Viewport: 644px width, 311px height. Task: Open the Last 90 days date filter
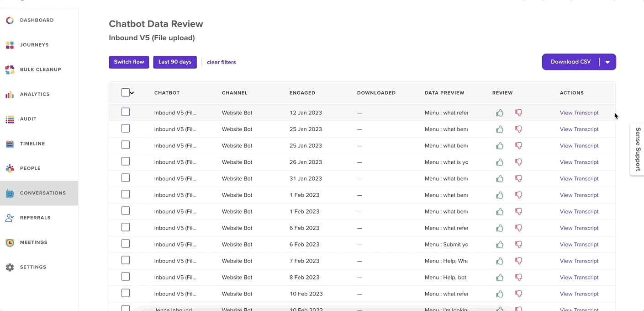[175, 62]
